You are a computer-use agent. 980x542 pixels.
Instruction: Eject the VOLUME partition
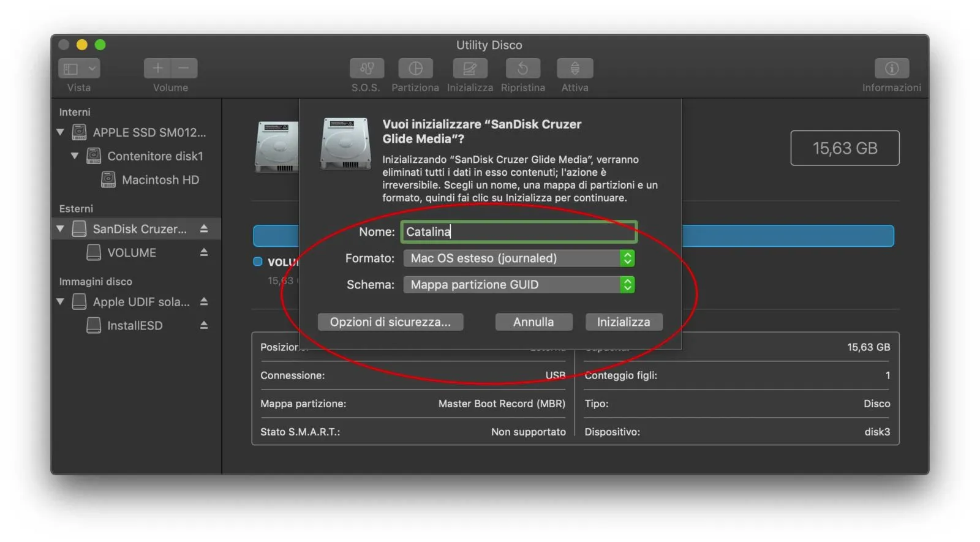point(204,252)
